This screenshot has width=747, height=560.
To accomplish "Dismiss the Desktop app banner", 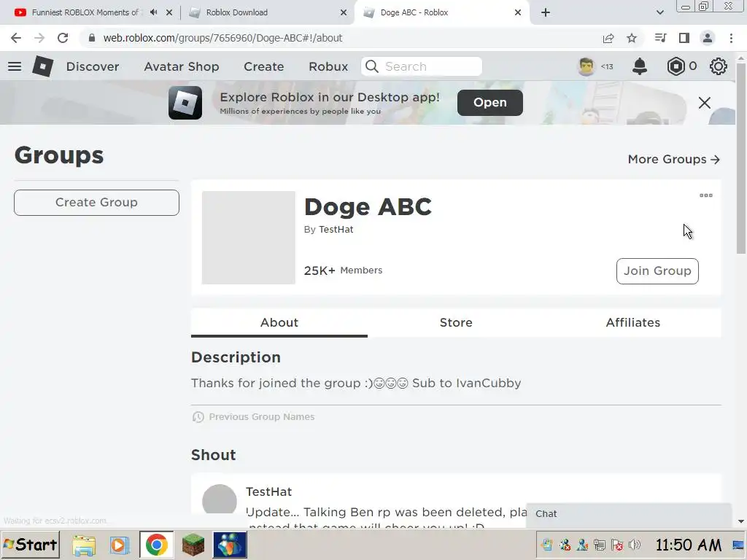I will click(x=704, y=103).
